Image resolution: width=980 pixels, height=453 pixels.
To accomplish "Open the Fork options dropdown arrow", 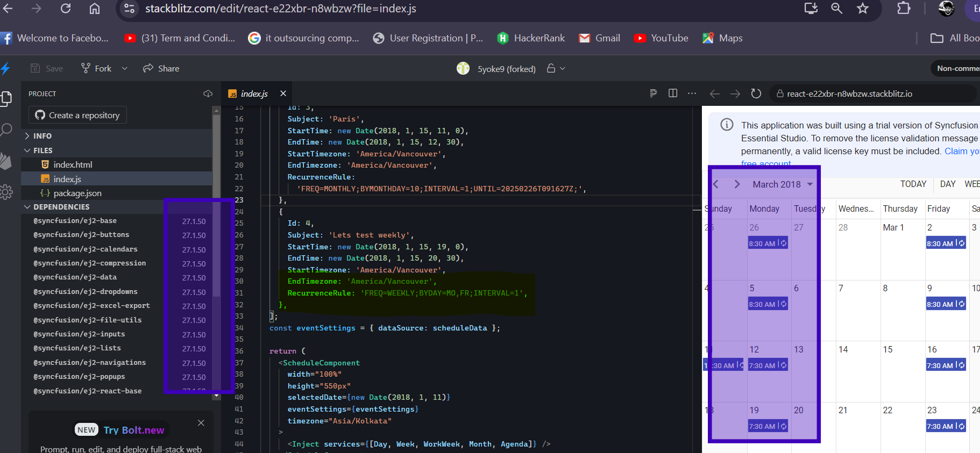I will 125,68.
